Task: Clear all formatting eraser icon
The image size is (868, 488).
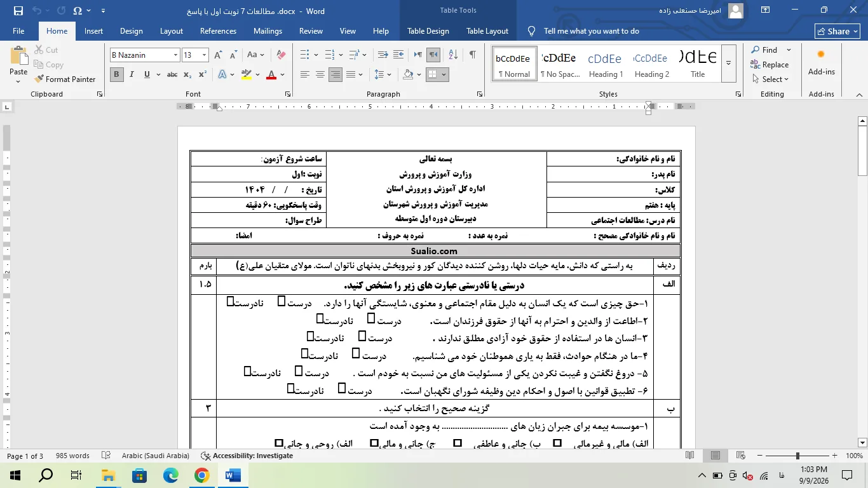Action: click(x=281, y=55)
